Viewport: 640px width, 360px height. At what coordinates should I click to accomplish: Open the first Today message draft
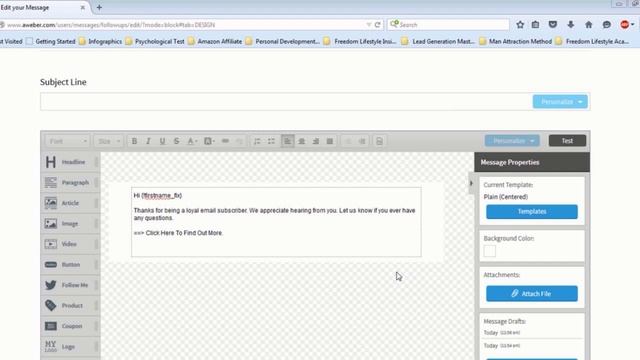(502, 333)
